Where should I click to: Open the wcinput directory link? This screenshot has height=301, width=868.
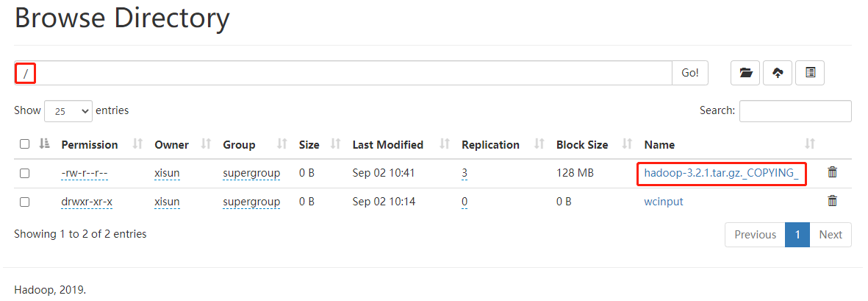point(663,201)
